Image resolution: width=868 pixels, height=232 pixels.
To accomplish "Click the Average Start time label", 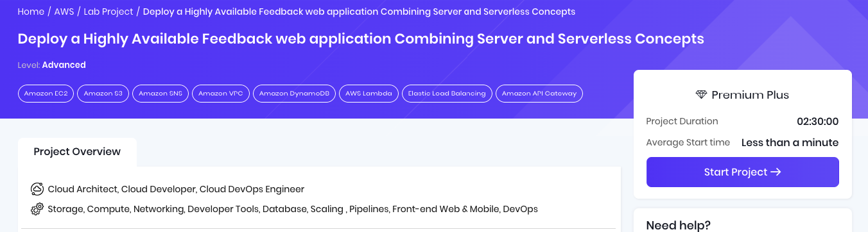I will tap(688, 142).
